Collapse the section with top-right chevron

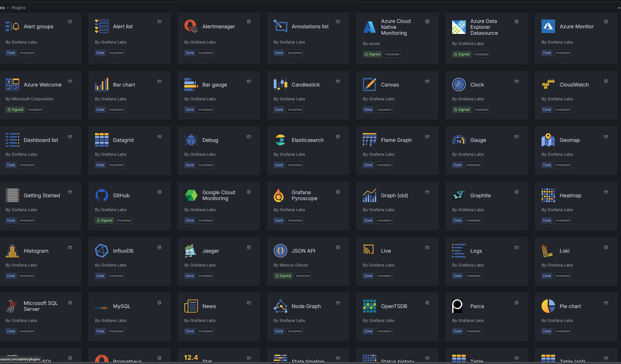[619, 8]
